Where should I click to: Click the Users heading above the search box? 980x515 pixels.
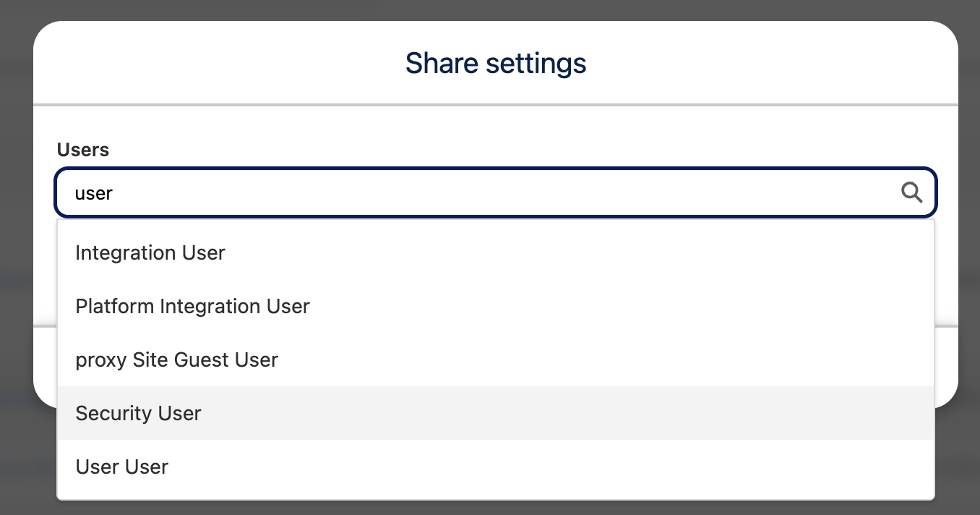tap(83, 150)
